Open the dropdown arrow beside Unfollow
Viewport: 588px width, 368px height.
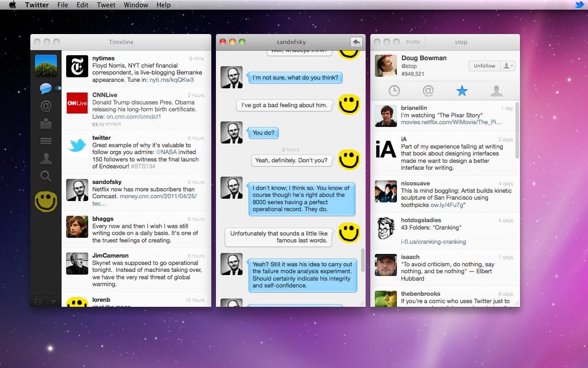(x=508, y=66)
